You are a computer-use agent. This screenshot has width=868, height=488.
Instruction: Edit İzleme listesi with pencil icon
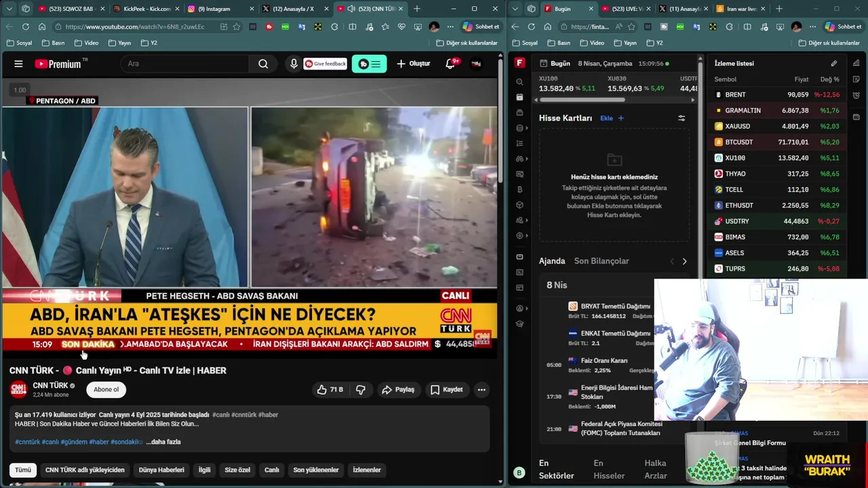(834, 63)
